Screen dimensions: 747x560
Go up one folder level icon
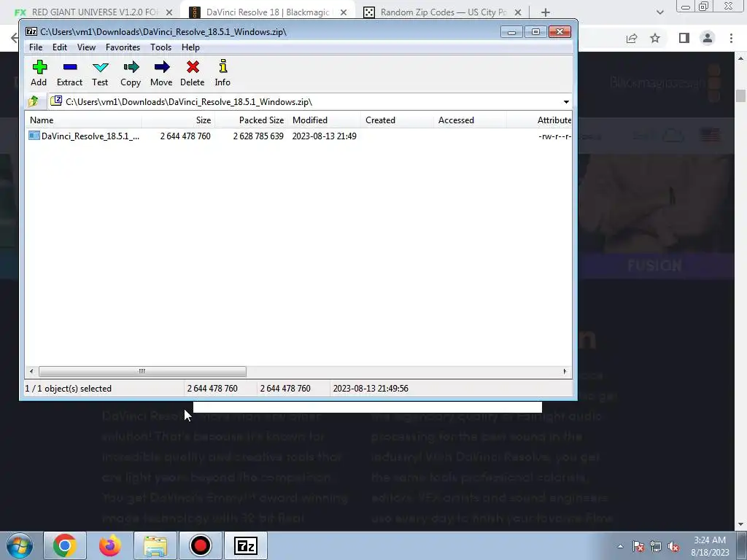click(x=34, y=101)
